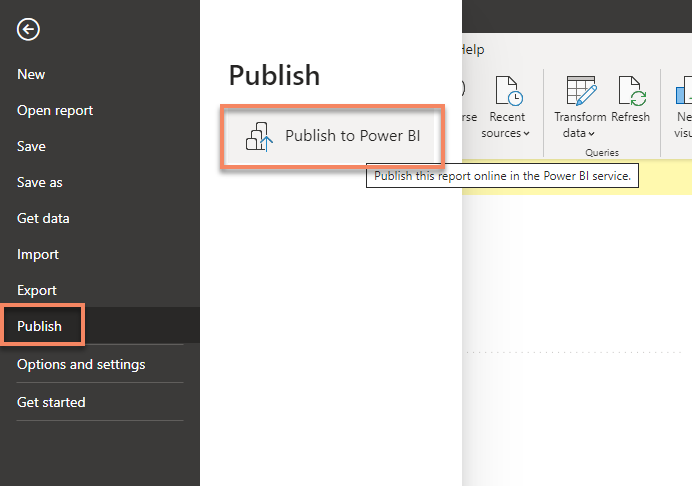Select Save in the File menu

pyautogui.click(x=31, y=146)
